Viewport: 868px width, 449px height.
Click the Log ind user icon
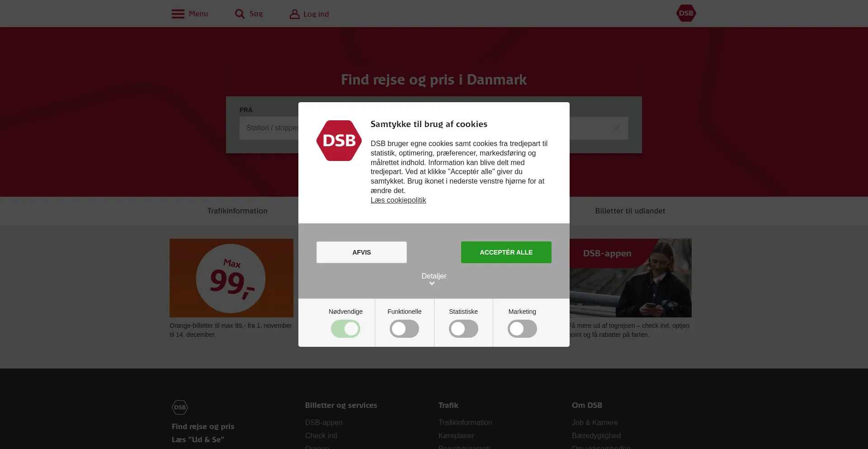295,14
